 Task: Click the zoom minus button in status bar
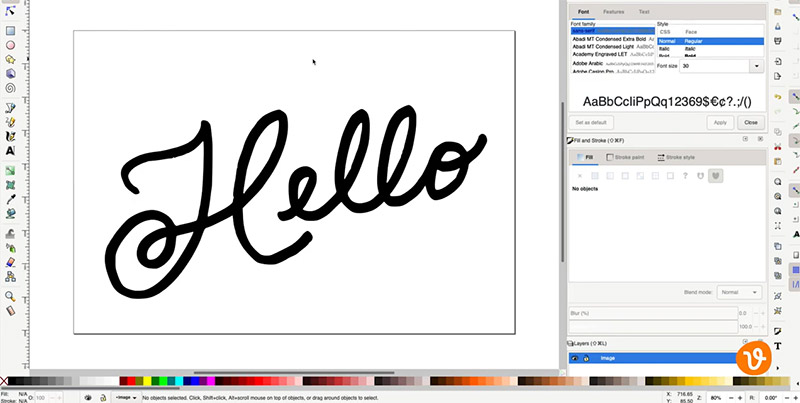730,397
